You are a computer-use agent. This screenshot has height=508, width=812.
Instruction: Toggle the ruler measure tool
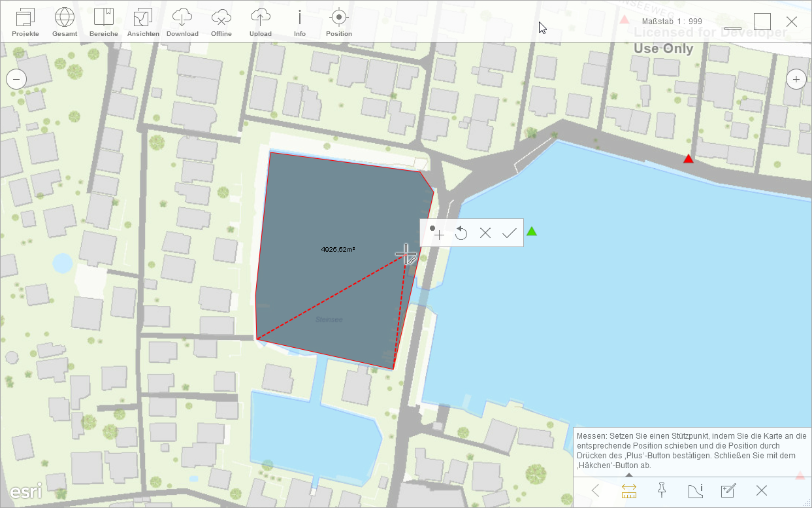(x=628, y=490)
